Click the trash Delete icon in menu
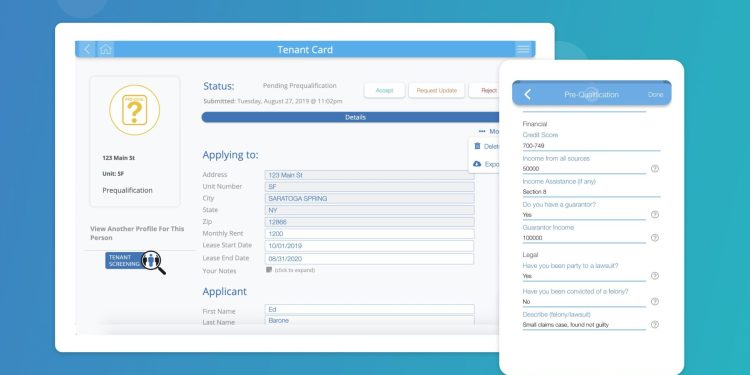The width and height of the screenshot is (750, 375). click(x=477, y=146)
